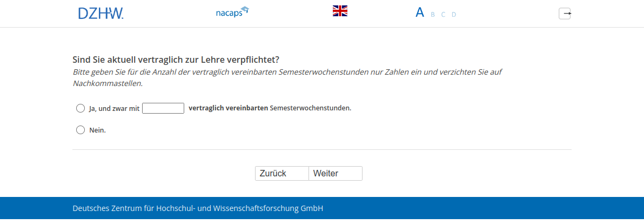Click the "Ja, und zwar mit" label text
The width and height of the screenshot is (644, 224).
[114, 108]
